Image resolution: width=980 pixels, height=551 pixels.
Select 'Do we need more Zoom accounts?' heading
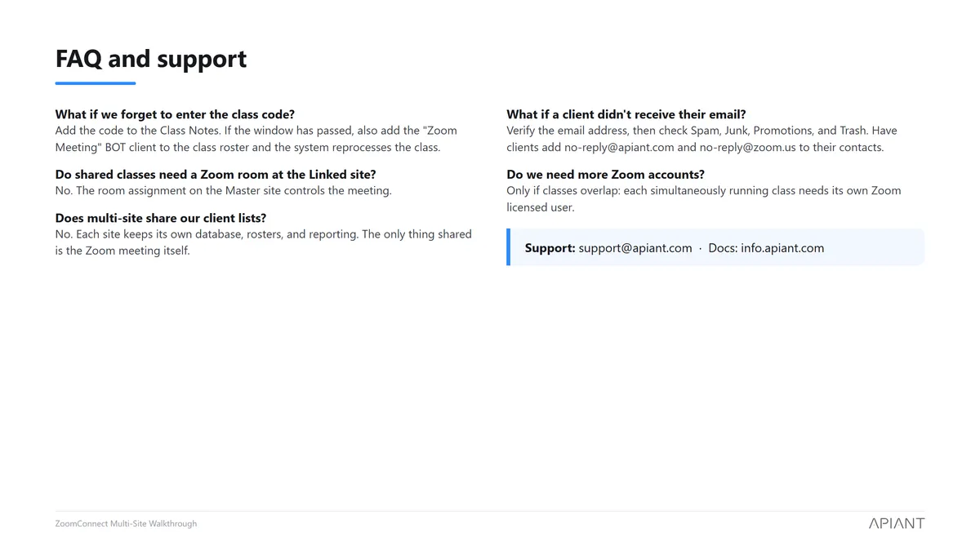605,174
